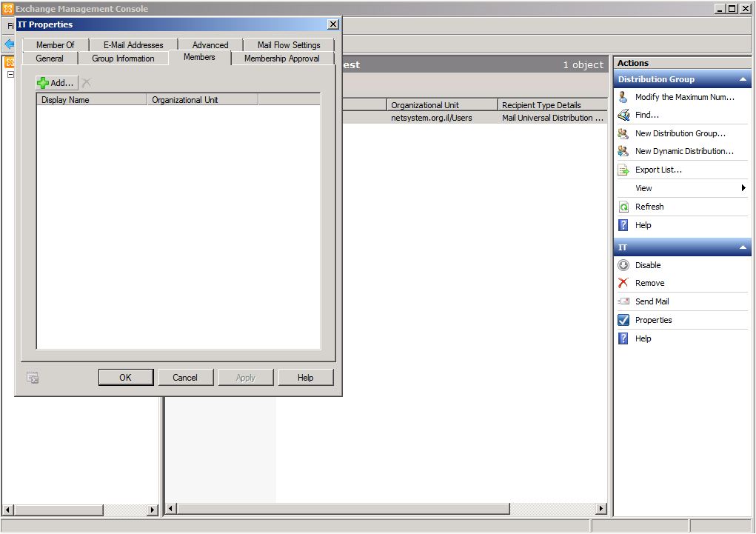
Task: Sort results by Recipient Type Details column
Action: [x=552, y=104]
